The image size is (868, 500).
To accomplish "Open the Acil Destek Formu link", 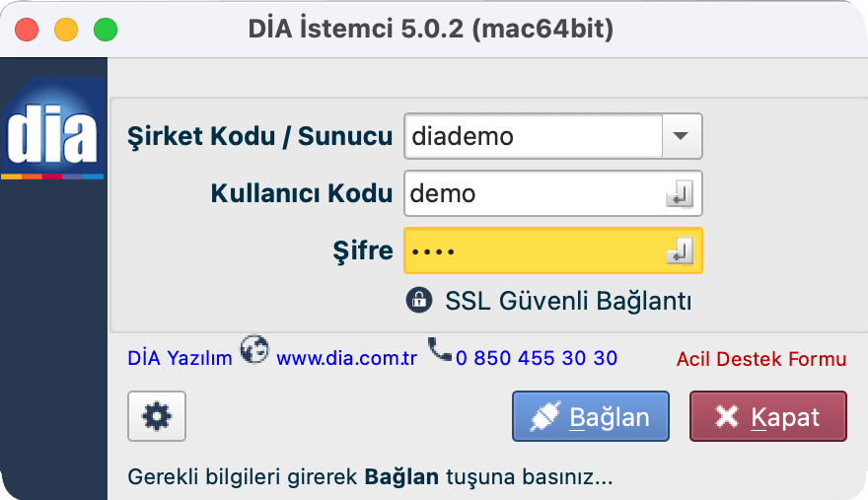I will (760, 358).
